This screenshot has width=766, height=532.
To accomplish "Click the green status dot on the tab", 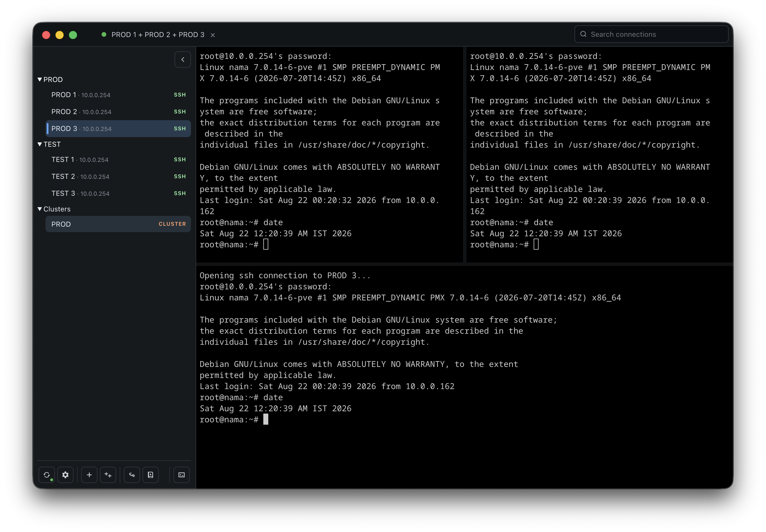I will pos(104,34).
